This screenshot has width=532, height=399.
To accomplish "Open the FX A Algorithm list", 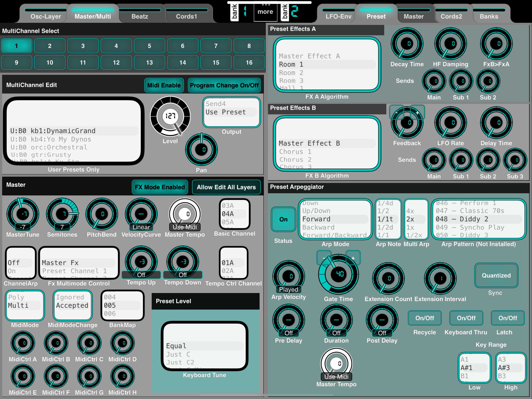I will pyautogui.click(x=327, y=64).
